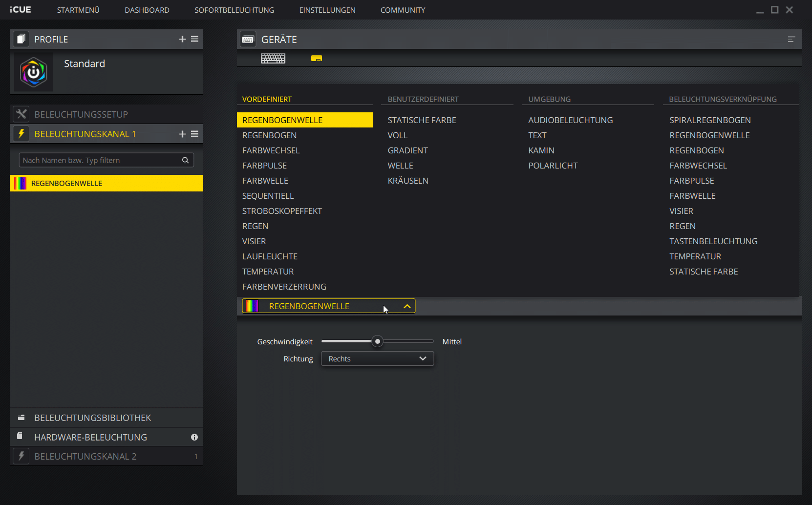Select the keyboard device icon

pos(273,59)
